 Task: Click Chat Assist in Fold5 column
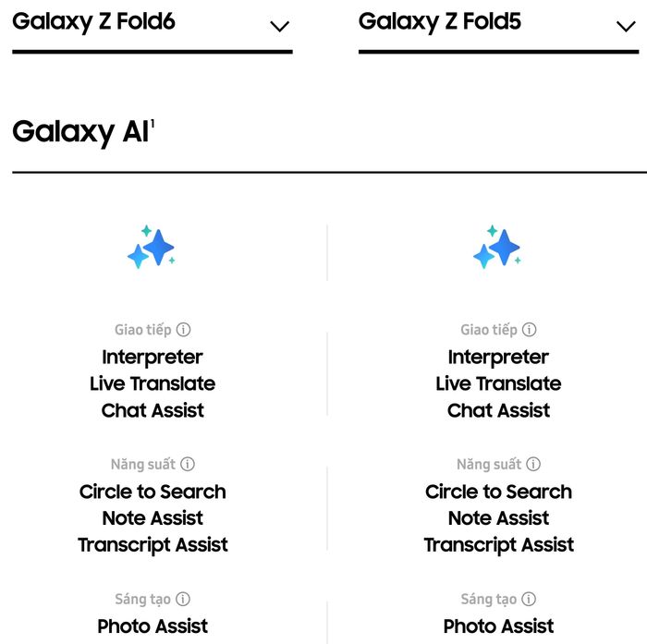coord(498,410)
